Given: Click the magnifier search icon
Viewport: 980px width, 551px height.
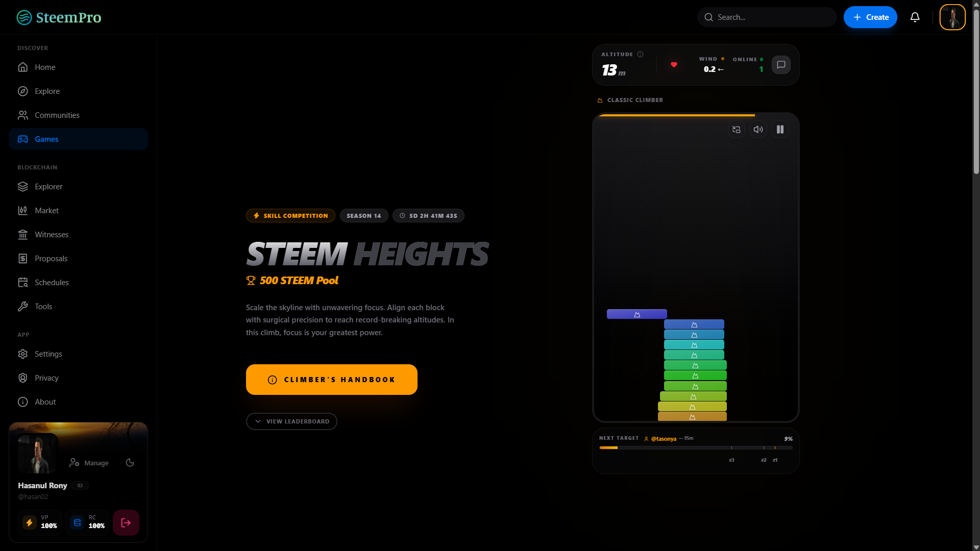Looking at the screenshot, I should pyautogui.click(x=708, y=17).
